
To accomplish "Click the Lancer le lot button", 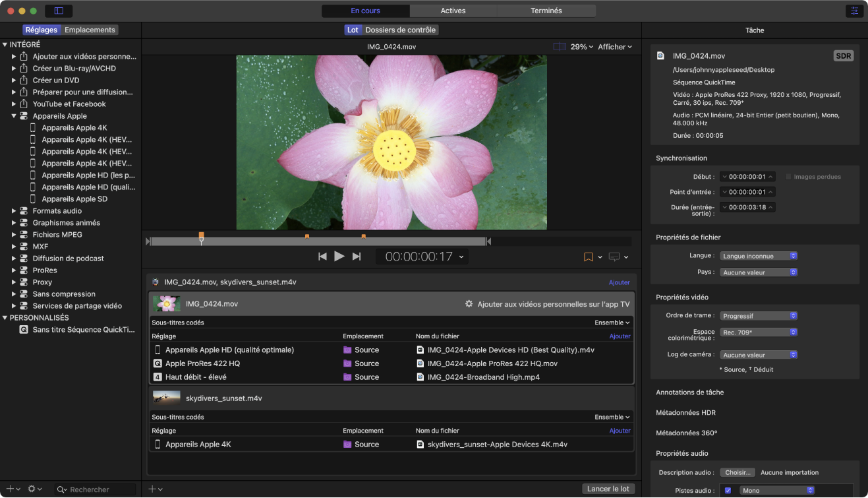I will tap(608, 489).
